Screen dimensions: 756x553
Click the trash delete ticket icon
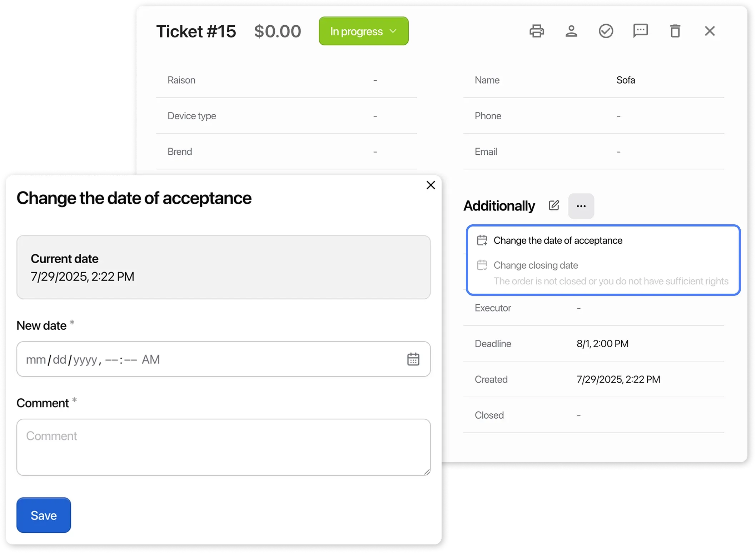point(675,31)
